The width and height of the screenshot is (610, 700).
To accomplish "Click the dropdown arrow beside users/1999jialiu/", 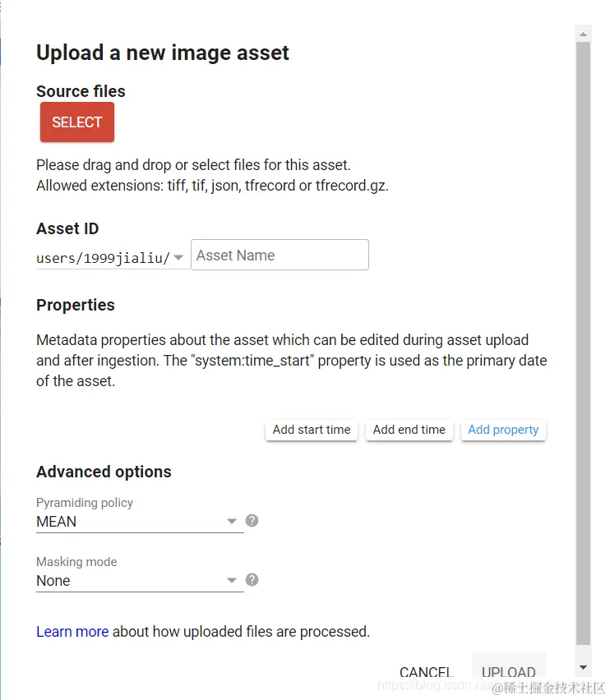I will click(178, 257).
